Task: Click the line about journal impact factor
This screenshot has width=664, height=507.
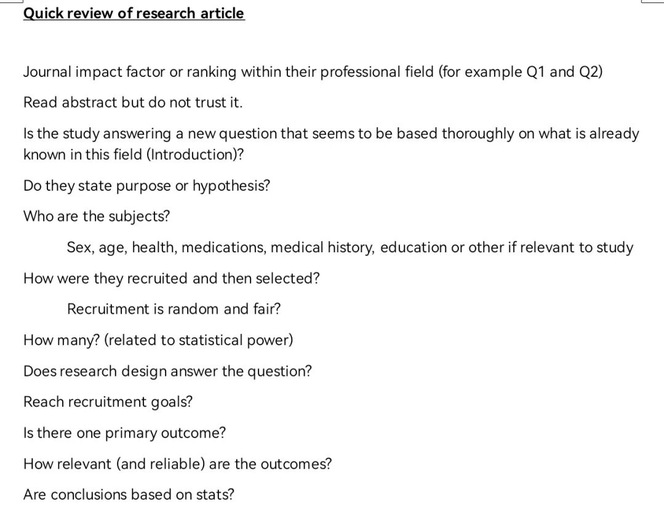Action: [x=312, y=72]
